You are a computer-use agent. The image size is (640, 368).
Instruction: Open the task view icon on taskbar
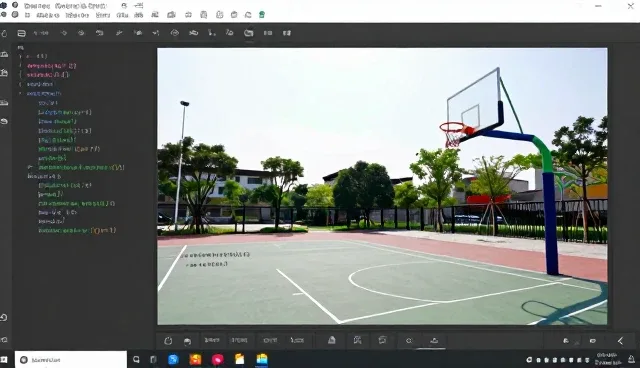pos(153,359)
